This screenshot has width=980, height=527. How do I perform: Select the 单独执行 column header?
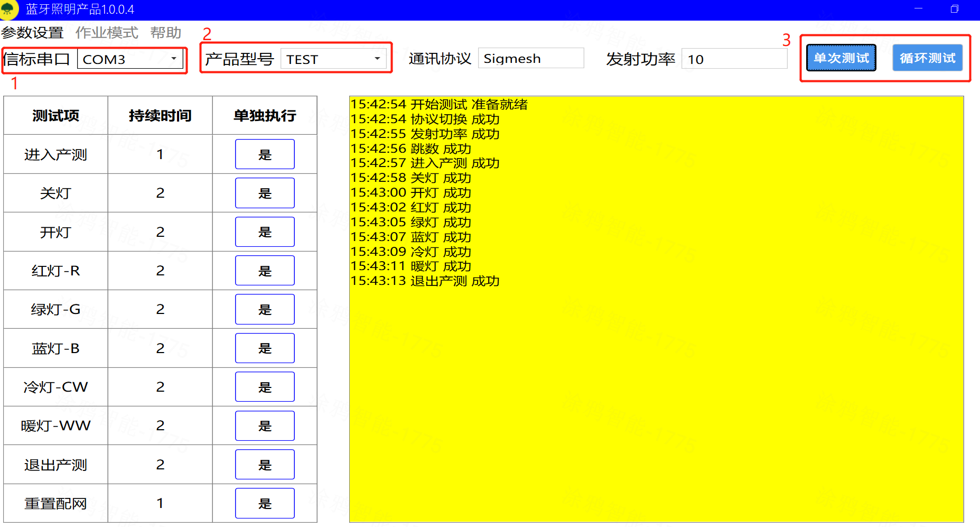pos(265,115)
